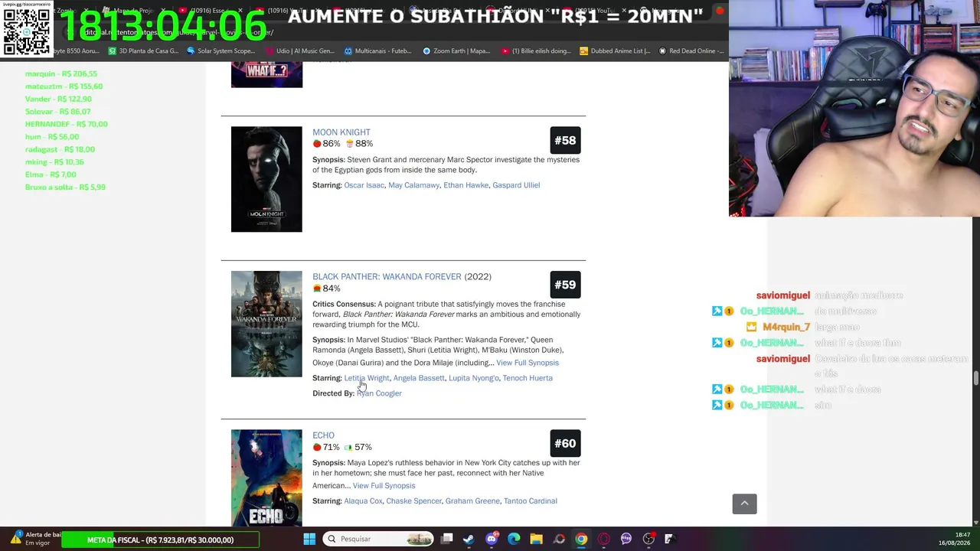The image size is (980, 551).
Task: Open the Moon Knight title link
Action: click(341, 132)
